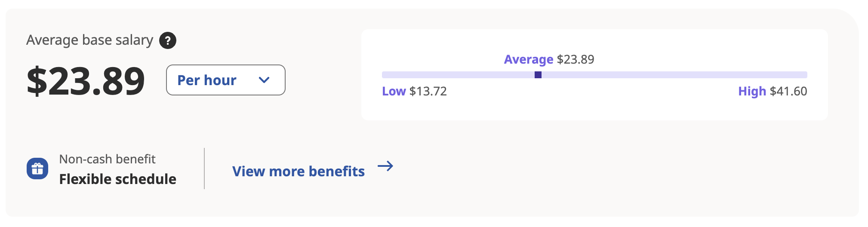Screen dimensions: 868x227
Task: Click the question mark help icon
Action: pos(168,40)
